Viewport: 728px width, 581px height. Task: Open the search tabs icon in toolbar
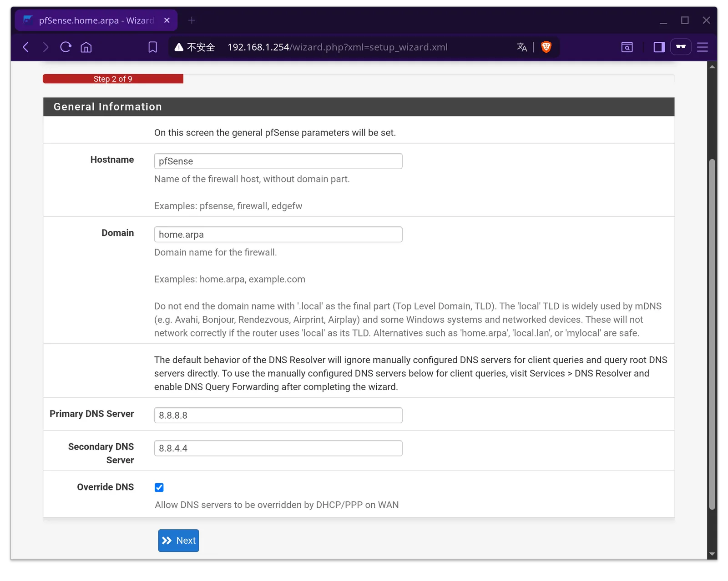point(627,47)
